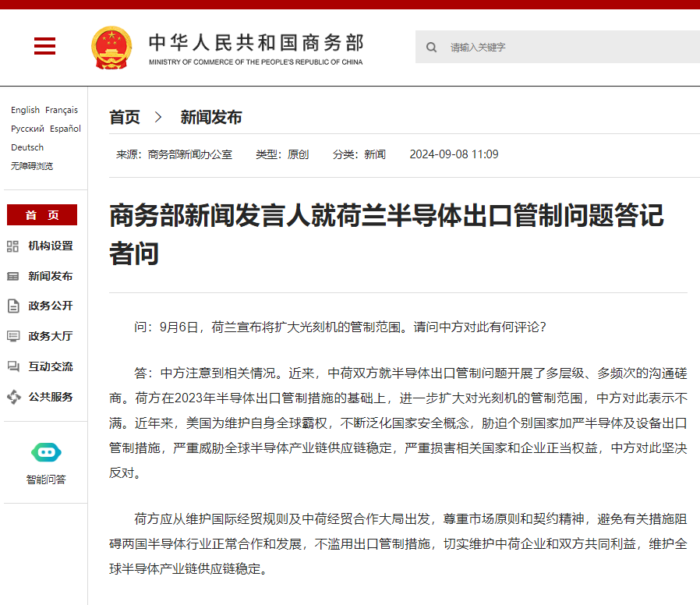
Task: Click the national emblem logo
Action: [x=111, y=48]
